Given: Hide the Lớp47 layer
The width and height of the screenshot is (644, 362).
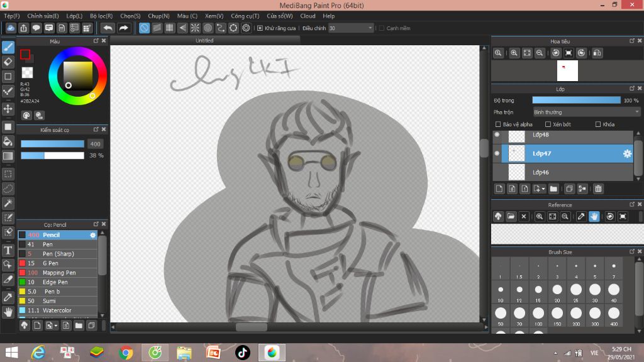Looking at the screenshot, I should pyautogui.click(x=497, y=153).
